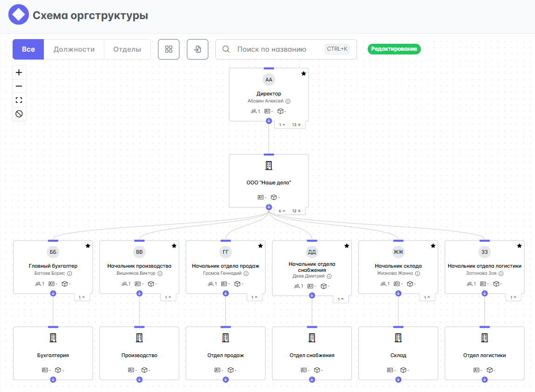Collapse children under the Директор node

[x=269, y=121]
